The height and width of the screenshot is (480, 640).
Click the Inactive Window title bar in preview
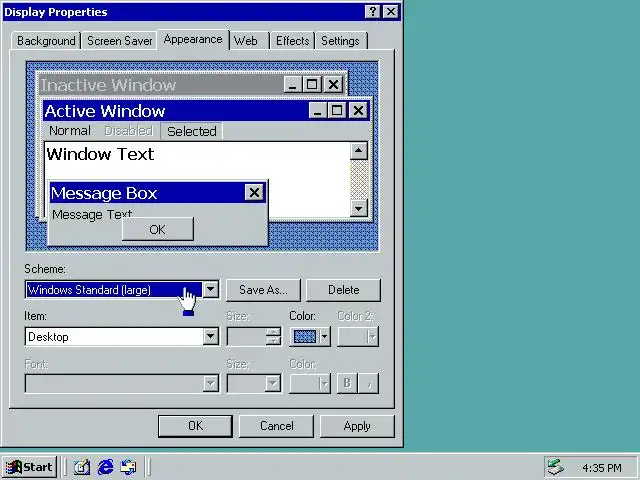tap(161, 85)
